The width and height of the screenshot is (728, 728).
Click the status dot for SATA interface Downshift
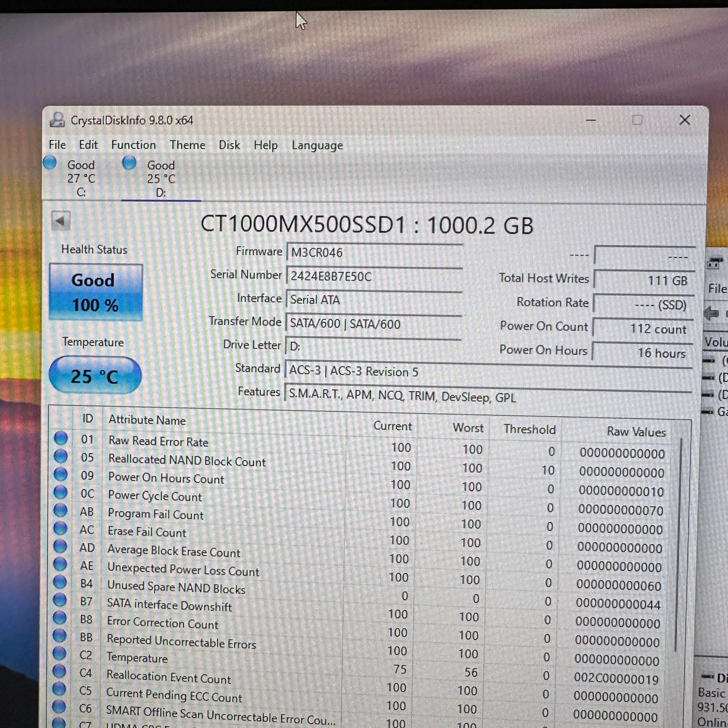point(60,600)
